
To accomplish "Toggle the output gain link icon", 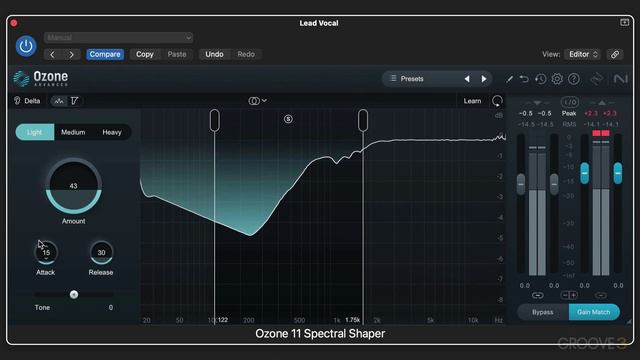I will (x=600, y=295).
